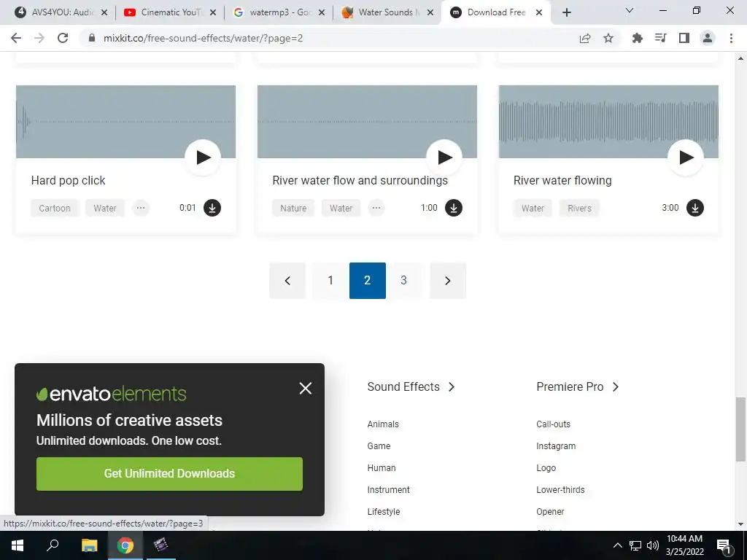
Task: Click the Hard pop click waveform
Action: [x=125, y=122]
